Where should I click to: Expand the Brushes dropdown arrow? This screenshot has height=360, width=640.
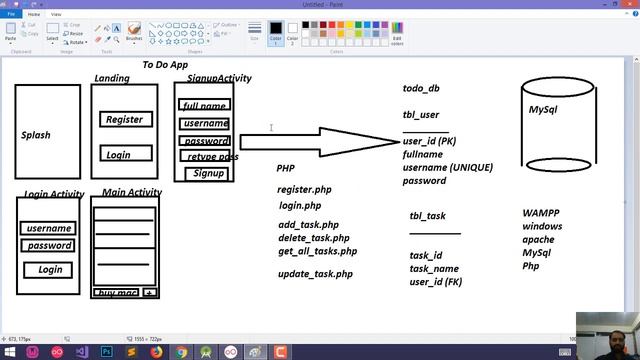[134, 43]
